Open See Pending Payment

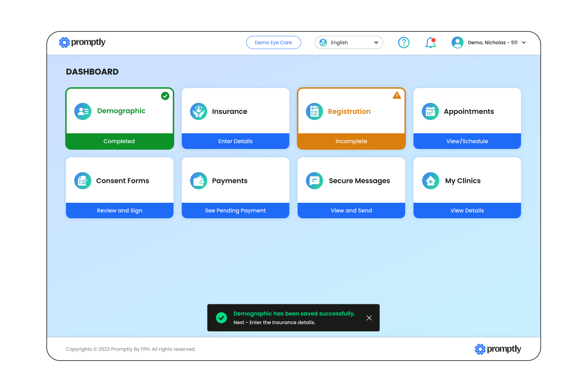click(x=235, y=210)
